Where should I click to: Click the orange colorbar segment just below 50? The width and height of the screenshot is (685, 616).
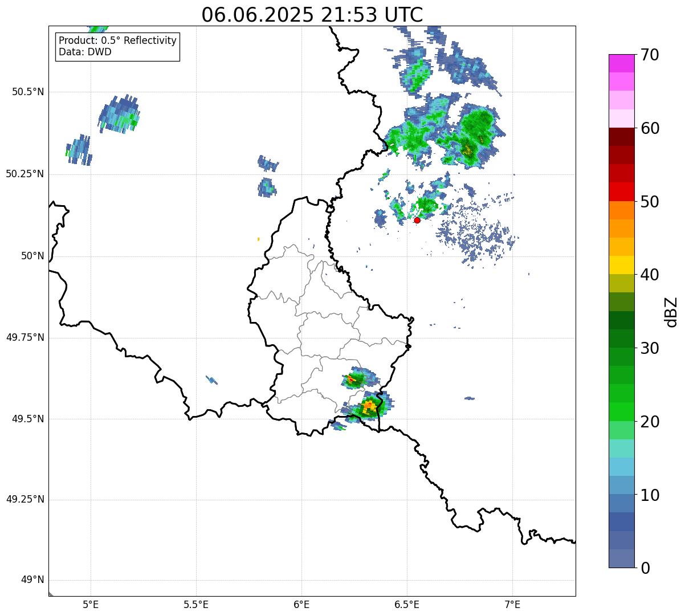621,210
